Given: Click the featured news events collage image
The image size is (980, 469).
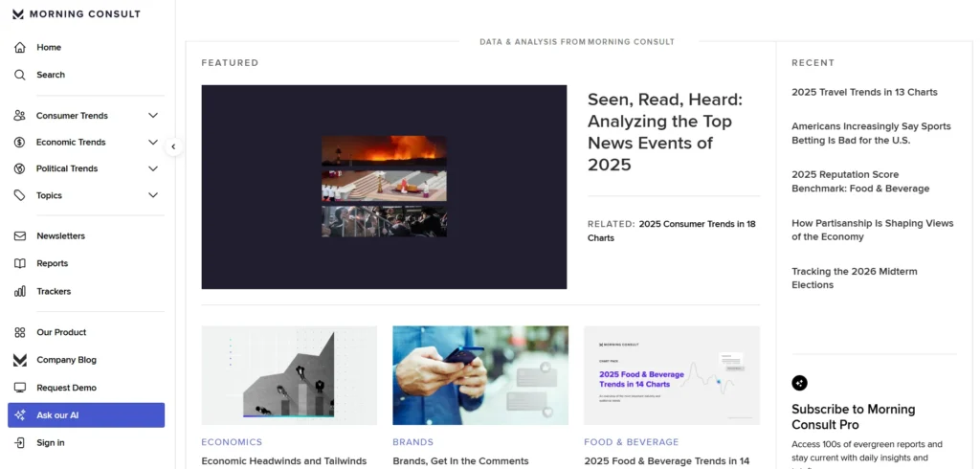Looking at the screenshot, I should pyautogui.click(x=384, y=187).
